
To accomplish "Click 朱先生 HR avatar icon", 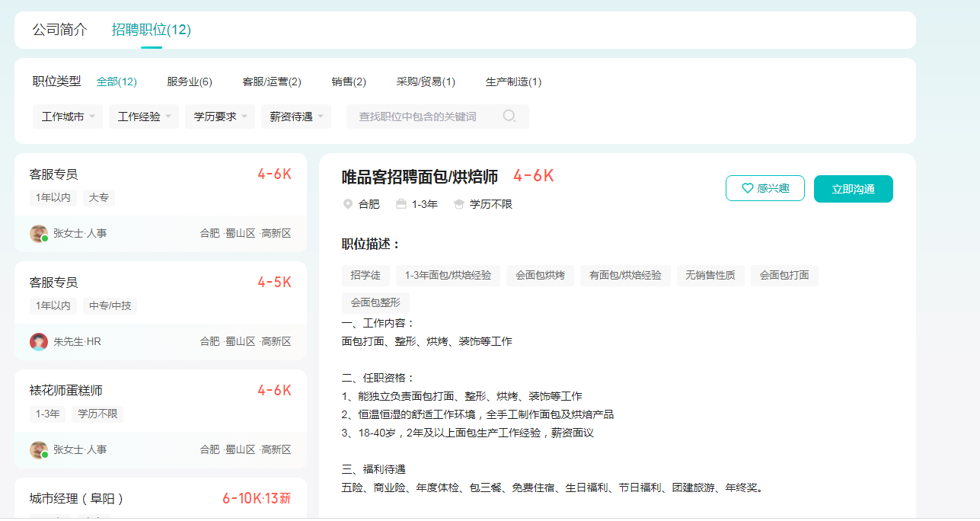I will pos(38,341).
